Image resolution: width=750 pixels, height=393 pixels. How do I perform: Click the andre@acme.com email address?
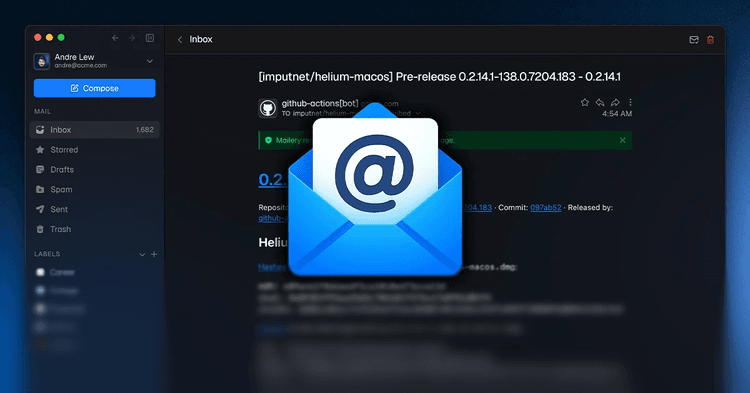tap(81, 66)
